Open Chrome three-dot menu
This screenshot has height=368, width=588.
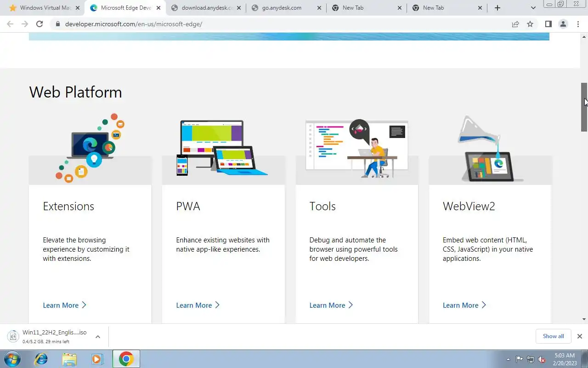[578, 24]
